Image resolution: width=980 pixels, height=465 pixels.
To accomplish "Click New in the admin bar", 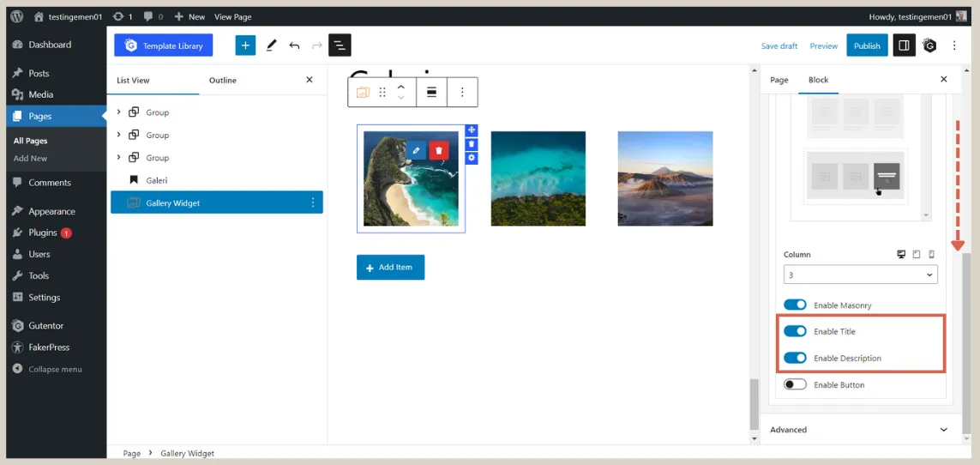I will (190, 17).
